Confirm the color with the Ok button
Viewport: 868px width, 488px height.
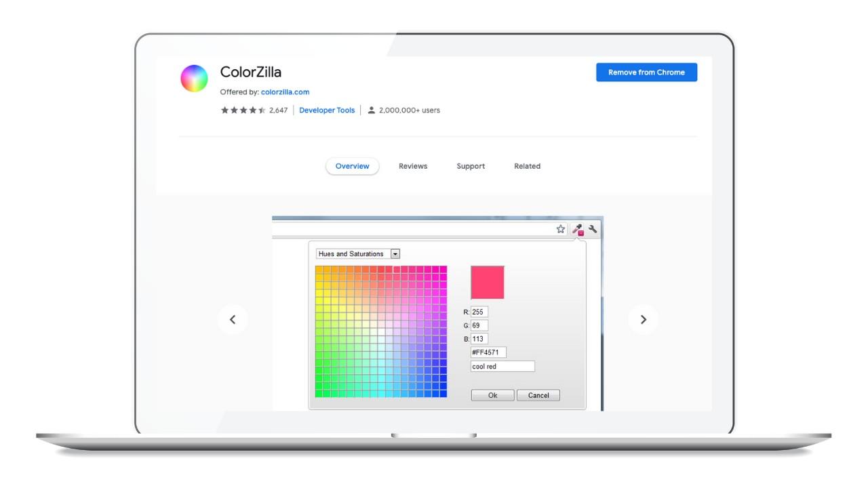pos(493,395)
